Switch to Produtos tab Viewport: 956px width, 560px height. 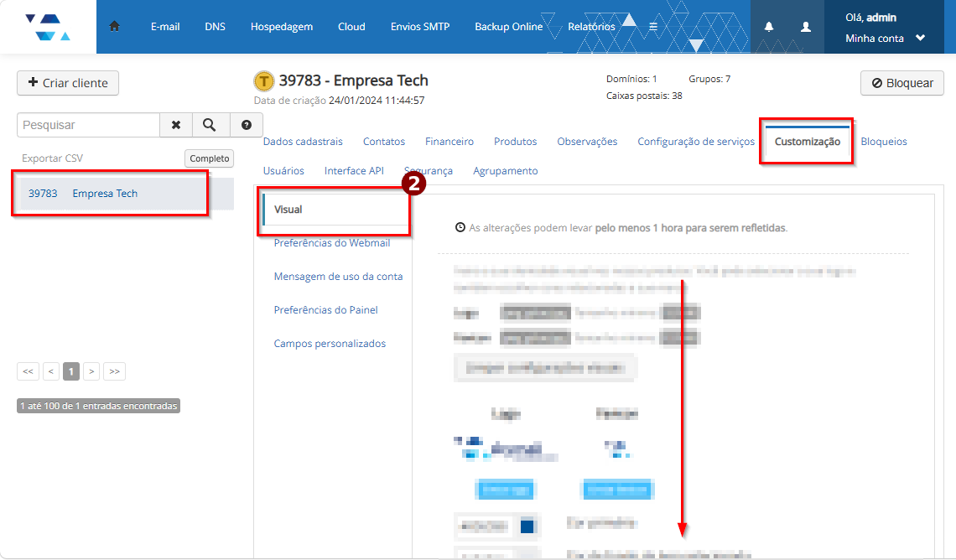tap(515, 142)
